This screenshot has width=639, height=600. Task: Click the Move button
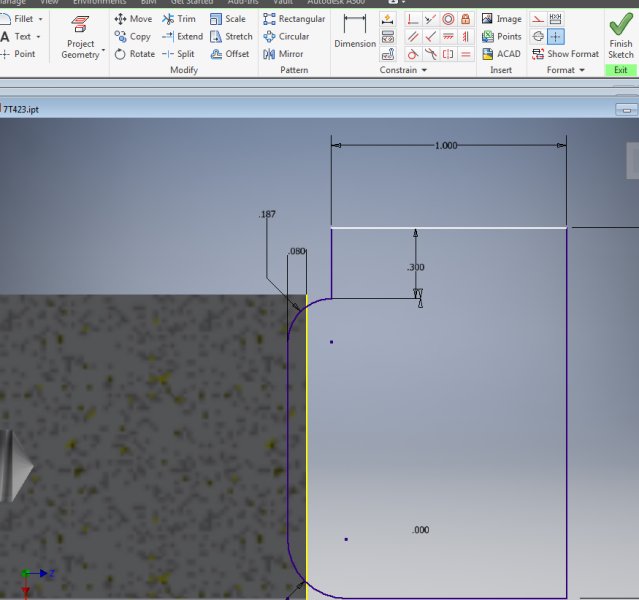click(x=134, y=19)
